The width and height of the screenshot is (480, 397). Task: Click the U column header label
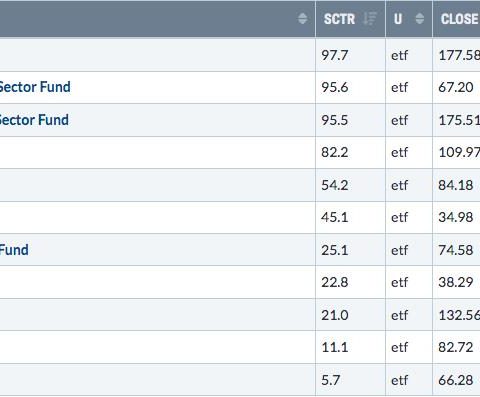398,19
